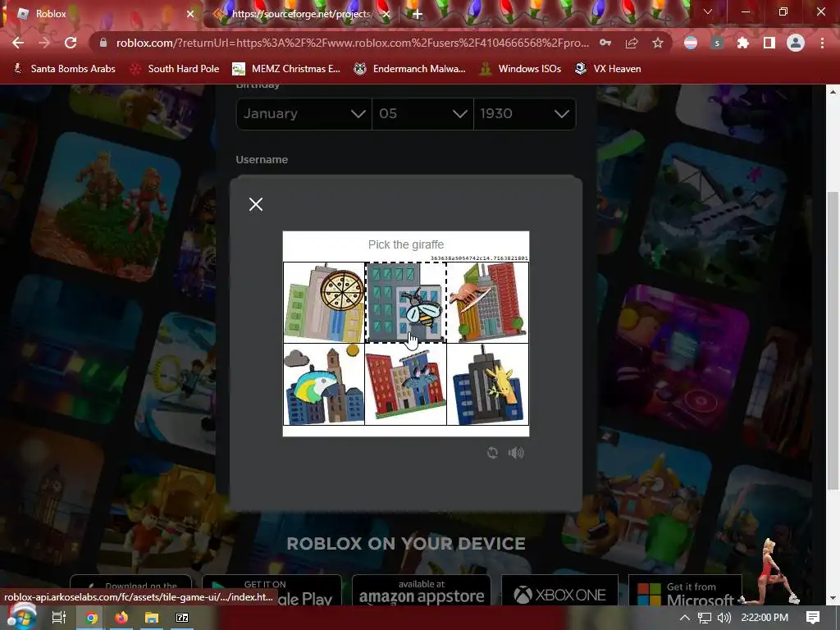Viewport: 840px width, 630px height.
Task: Open the tab search chevron
Action: [x=707, y=11]
